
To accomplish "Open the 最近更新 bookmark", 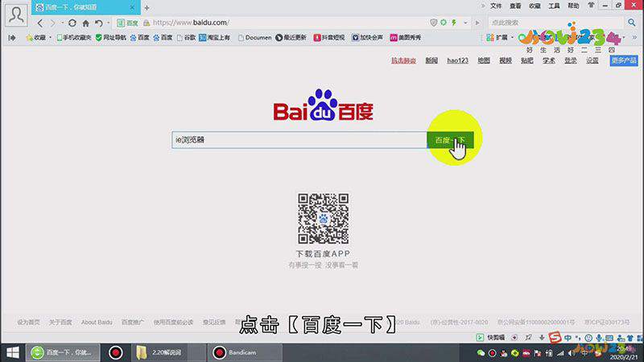I will tap(291, 37).
